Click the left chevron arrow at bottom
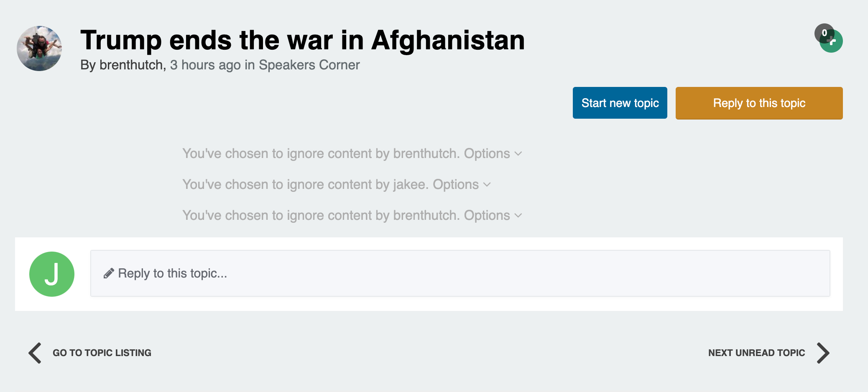Viewport: 868px width, 392px height. point(35,353)
